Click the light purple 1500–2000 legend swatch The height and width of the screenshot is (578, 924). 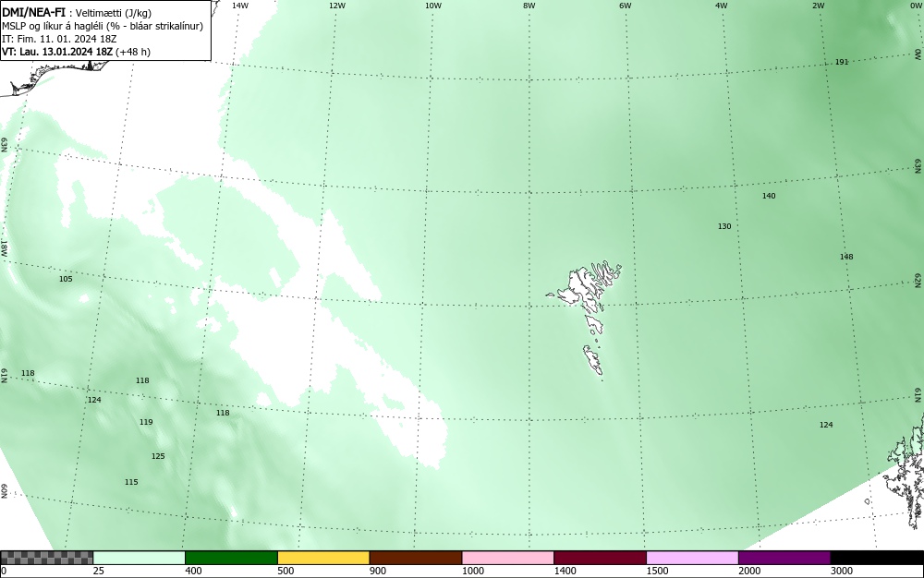[x=692, y=558]
